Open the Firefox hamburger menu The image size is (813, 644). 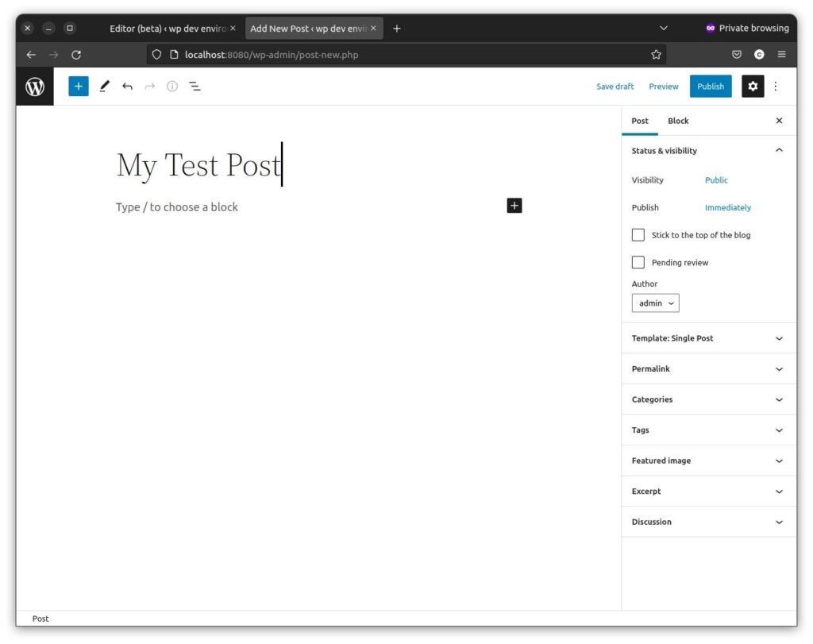pos(782,55)
